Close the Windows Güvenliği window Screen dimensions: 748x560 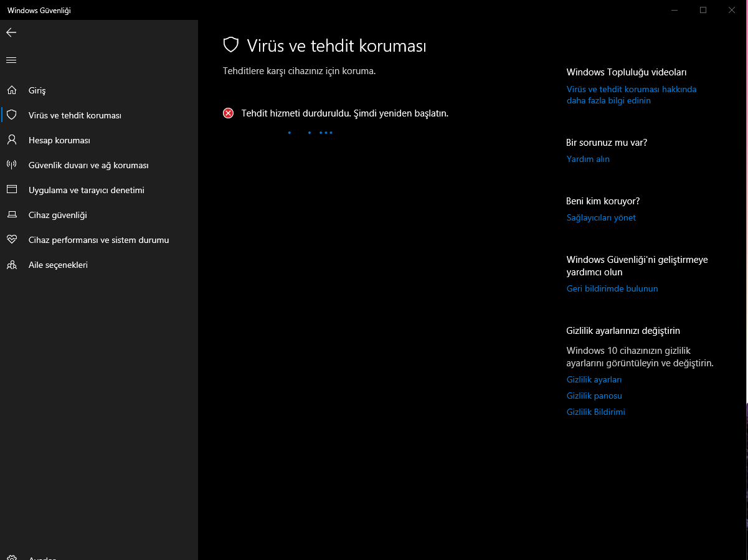(732, 10)
